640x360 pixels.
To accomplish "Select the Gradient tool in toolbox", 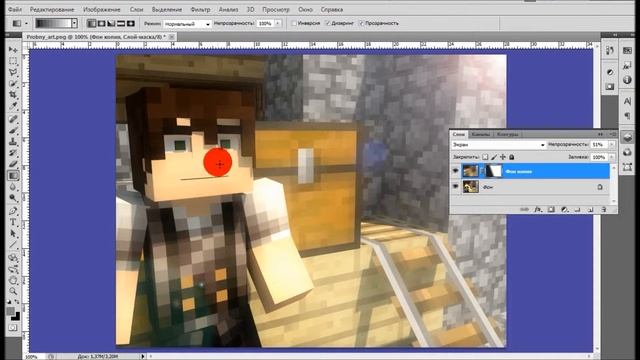I will point(13,176).
